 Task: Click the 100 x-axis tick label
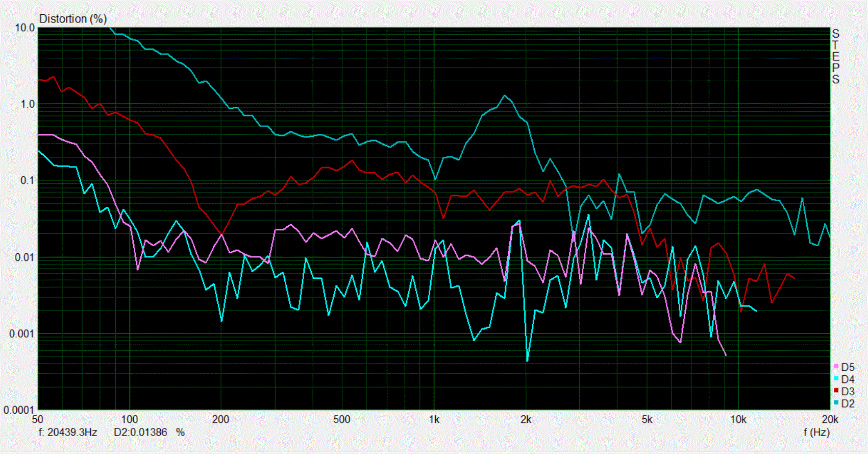[x=130, y=420]
